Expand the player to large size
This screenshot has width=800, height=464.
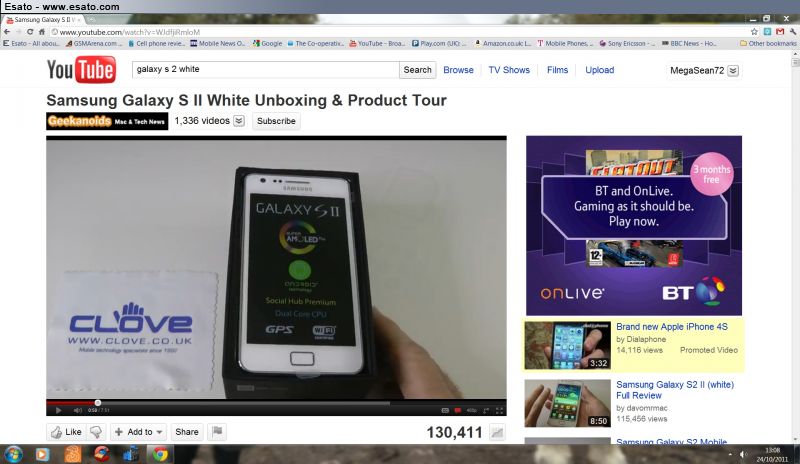(486, 410)
